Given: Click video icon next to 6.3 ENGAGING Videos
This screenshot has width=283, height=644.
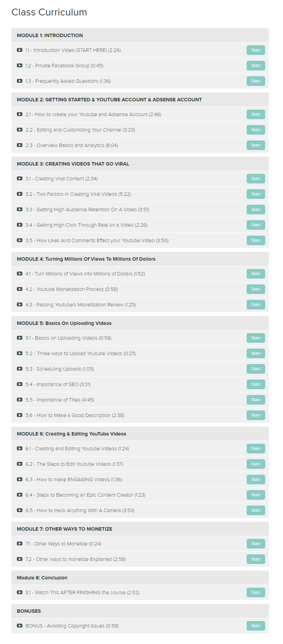Looking at the screenshot, I should click(x=20, y=479).
